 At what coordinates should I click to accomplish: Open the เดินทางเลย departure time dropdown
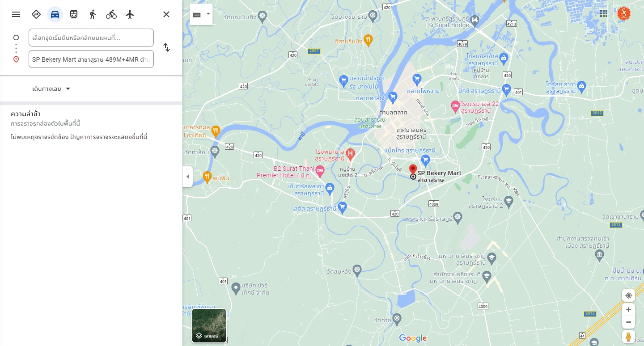(x=51, y=89)
